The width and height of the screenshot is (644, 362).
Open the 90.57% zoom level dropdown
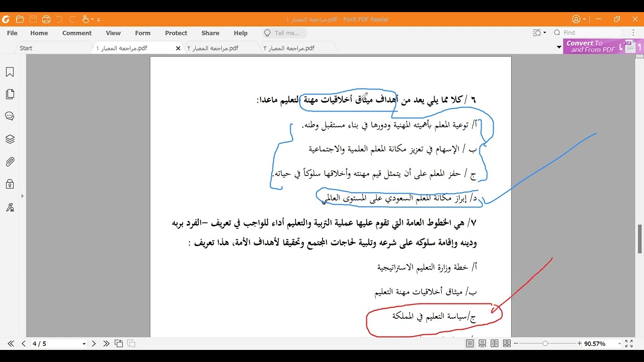pos(619,344)
